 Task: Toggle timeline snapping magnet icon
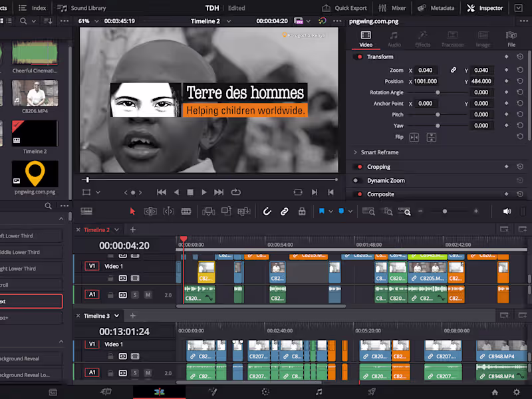click(x=267, y=211)
